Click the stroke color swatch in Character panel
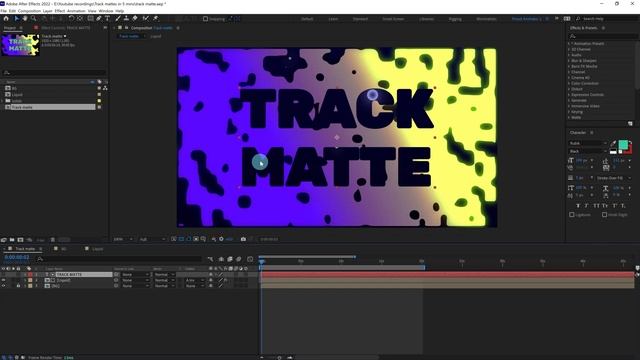640x360 pixels. click(629, 150)
